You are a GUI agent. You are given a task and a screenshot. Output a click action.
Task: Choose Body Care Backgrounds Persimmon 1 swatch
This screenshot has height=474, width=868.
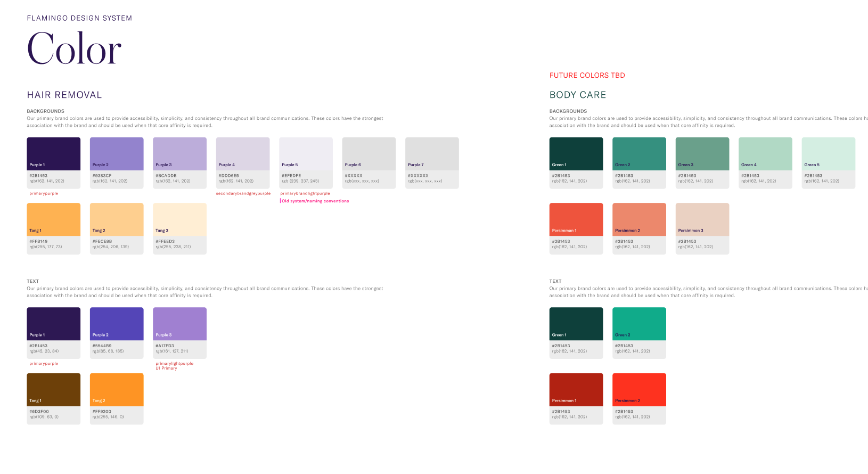click(x=576, y=228)
